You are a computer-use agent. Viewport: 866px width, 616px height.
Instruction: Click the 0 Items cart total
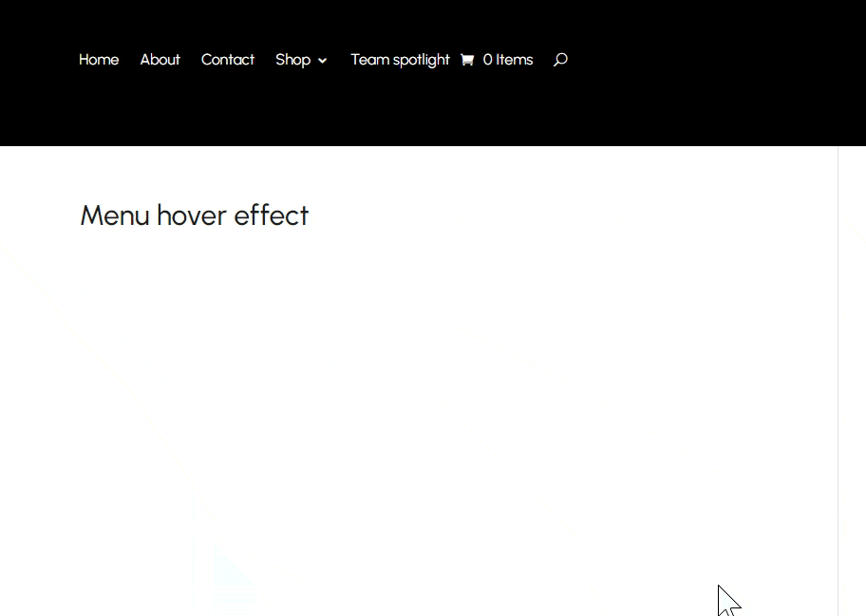click(508, 60)
